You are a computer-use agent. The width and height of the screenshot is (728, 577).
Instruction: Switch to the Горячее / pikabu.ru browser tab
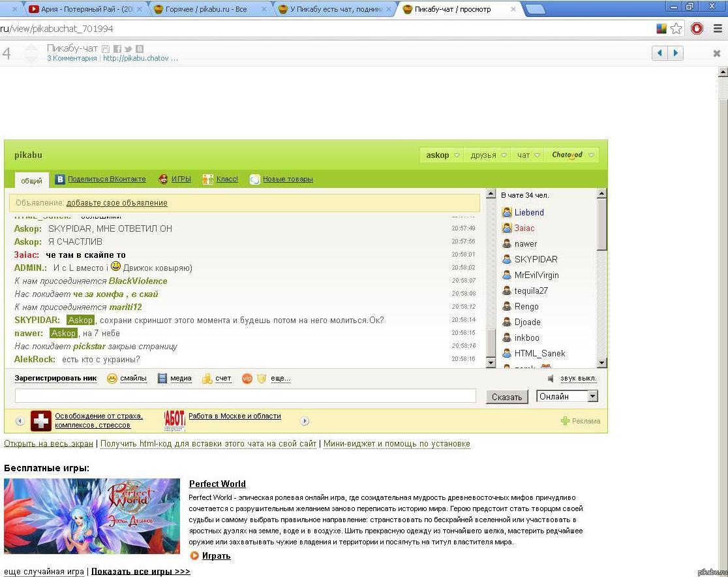coord(210,9)
